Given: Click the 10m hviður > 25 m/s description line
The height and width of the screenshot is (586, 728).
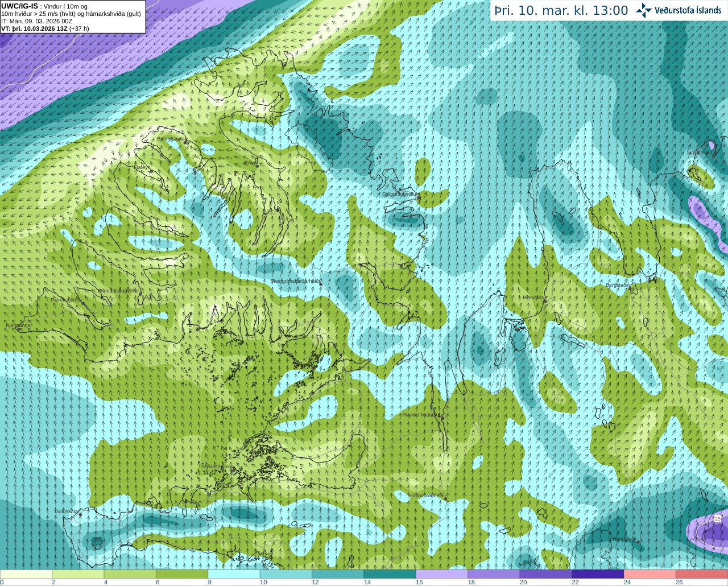Looking at the screenshot, I should tap(71, 14).
